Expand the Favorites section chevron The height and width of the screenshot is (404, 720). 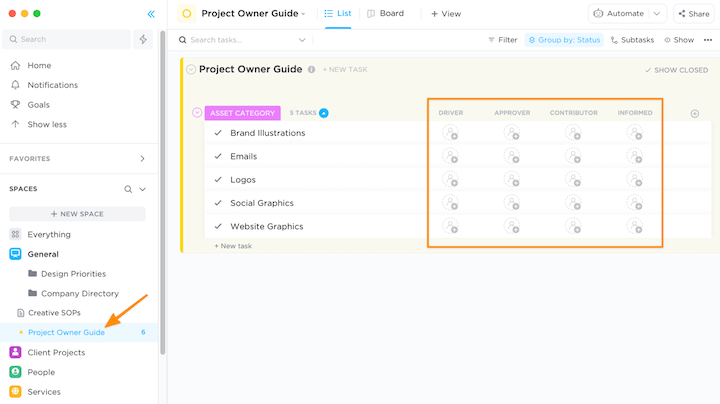point(142,158)
